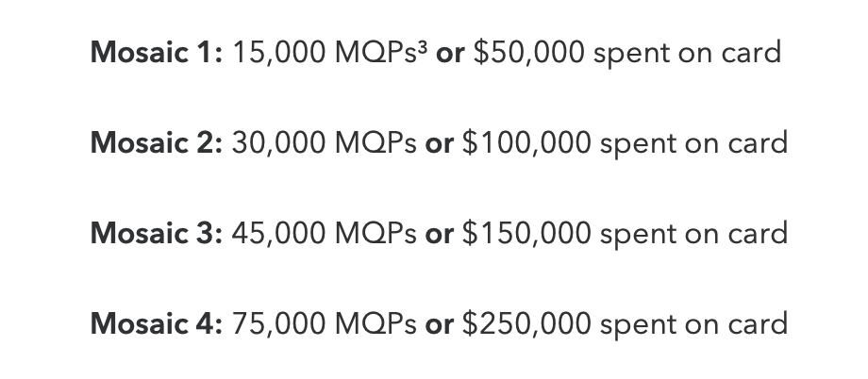This screenshot has height=379, width=868.
Task: Click "$50,000" amount in Mosaic 1 line
Action: (528, 53)
